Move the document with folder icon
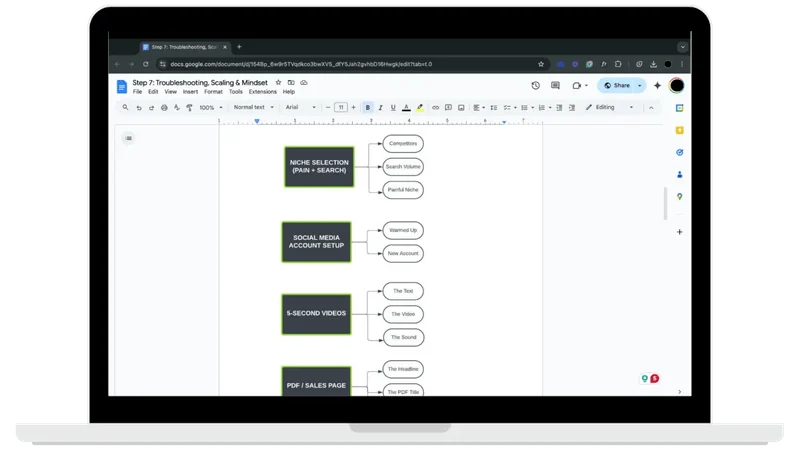 291,83
